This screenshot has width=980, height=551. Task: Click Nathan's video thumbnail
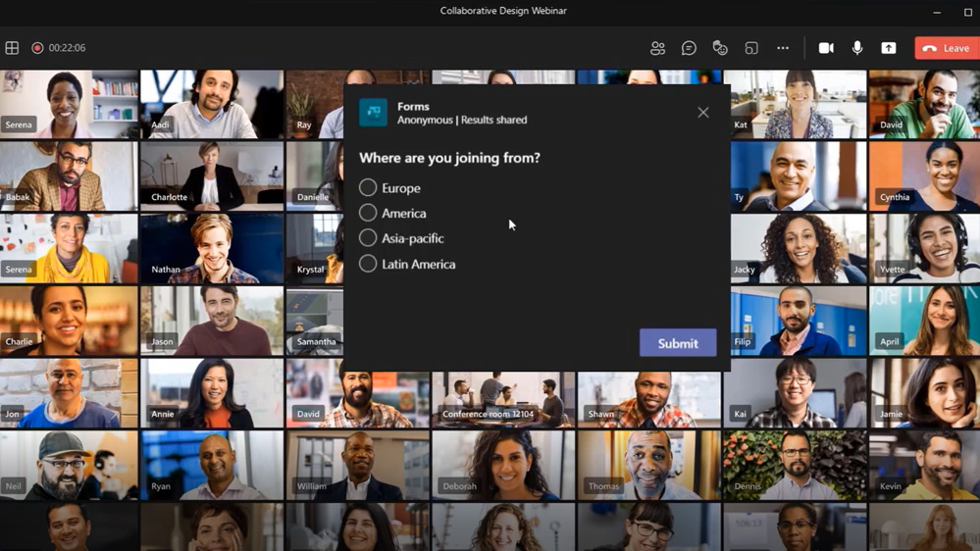click(x=212, y=249)
